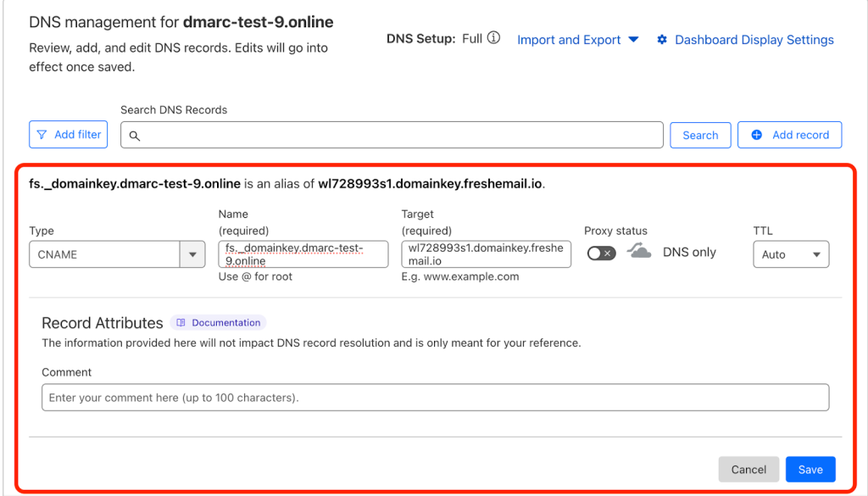The image size is (868, 496).
Task: Click into the Target field
Action: pos(486,254)
